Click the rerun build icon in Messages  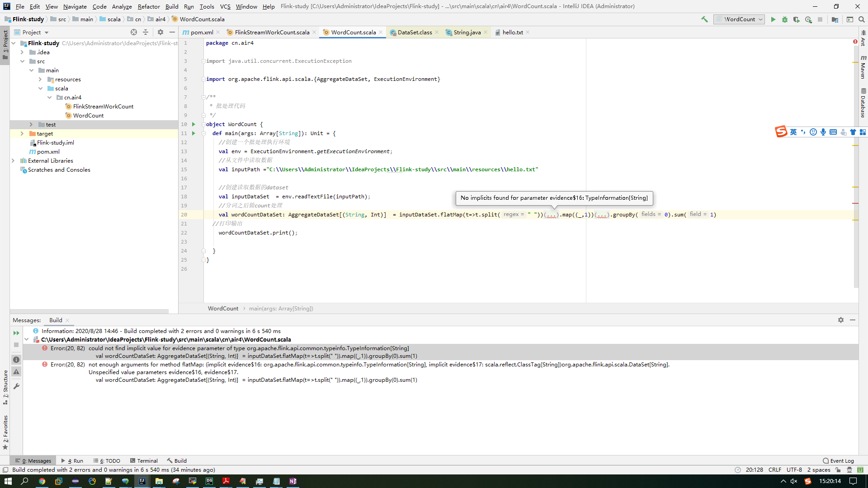click(x=16, y=333)
